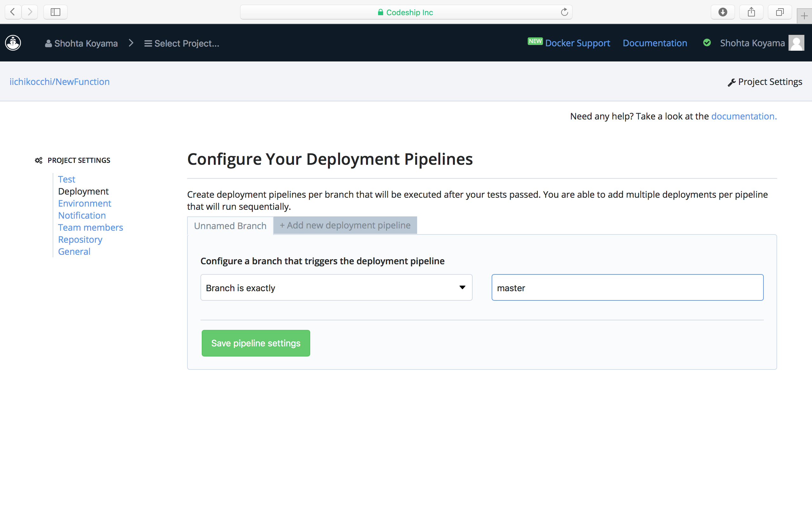Image resolution: width=812 pixels, height=507 pixels.
Task: Click the Safari sidebar toggle icon
Action: (56, 12)
